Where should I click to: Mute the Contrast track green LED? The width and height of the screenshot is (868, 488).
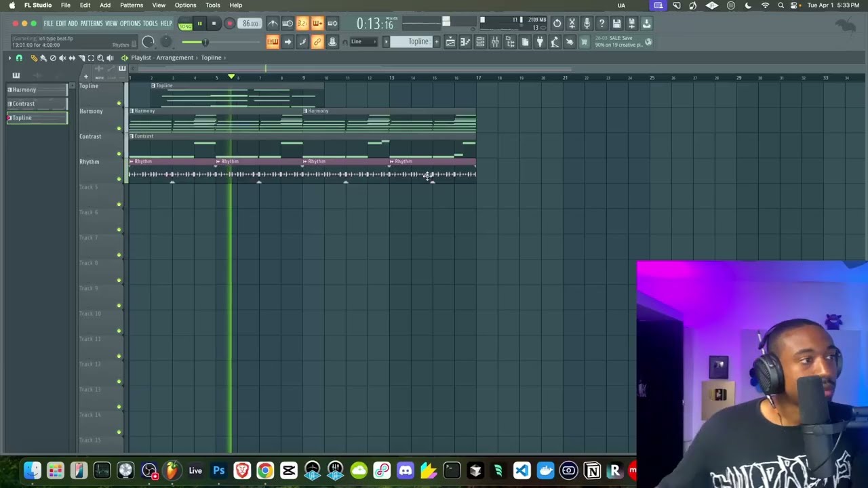(119, 154)
